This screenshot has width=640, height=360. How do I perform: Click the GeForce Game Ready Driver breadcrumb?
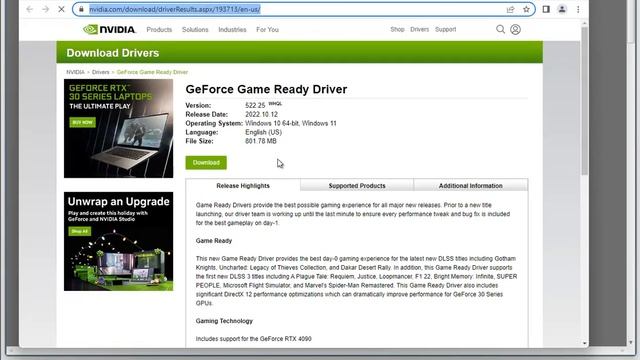tap(152, 72)
